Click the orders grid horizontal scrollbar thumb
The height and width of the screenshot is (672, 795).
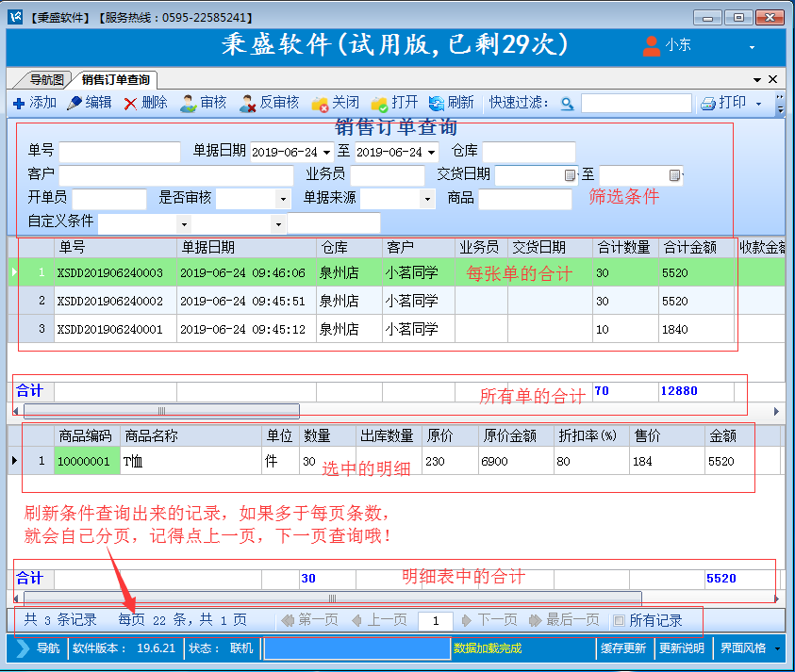click(161, 411)
